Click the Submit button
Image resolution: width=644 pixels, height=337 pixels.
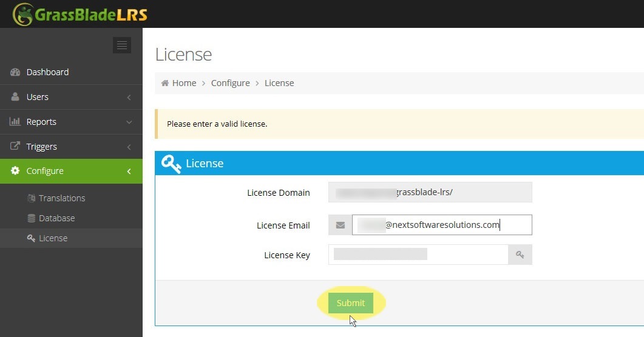coord(351,303)
